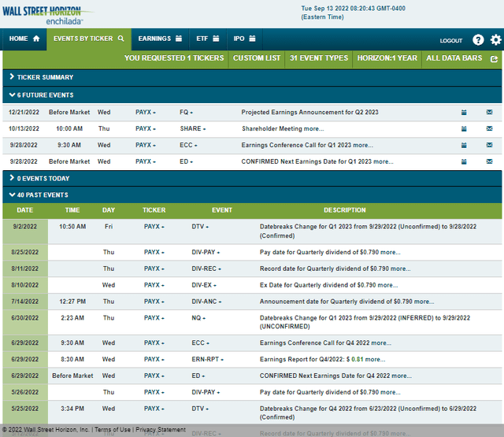504x437 pixels.
Task: Collapse the 40 Past Events section
Action: click(x=252, y=195)
